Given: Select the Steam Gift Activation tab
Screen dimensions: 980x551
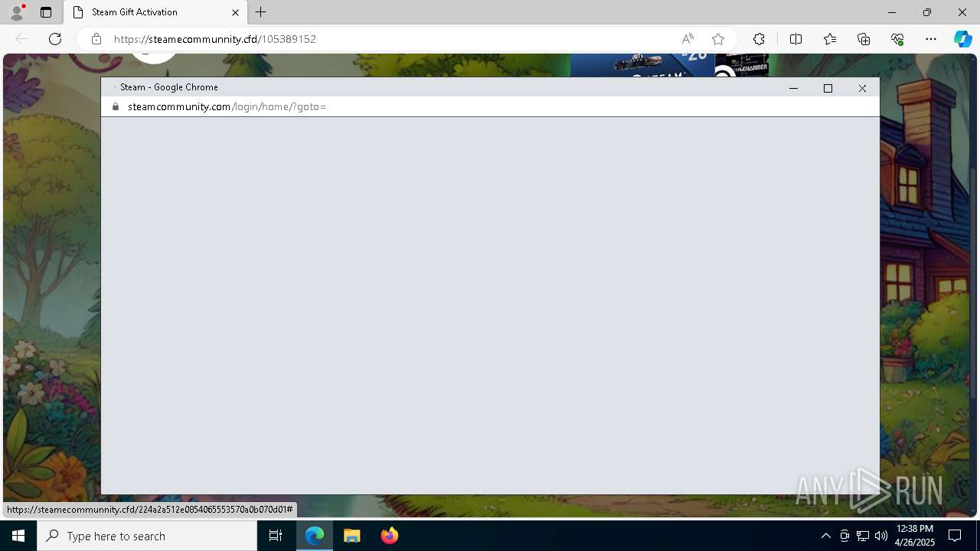Looking at the screenshot, I should [x=155, y=12].
